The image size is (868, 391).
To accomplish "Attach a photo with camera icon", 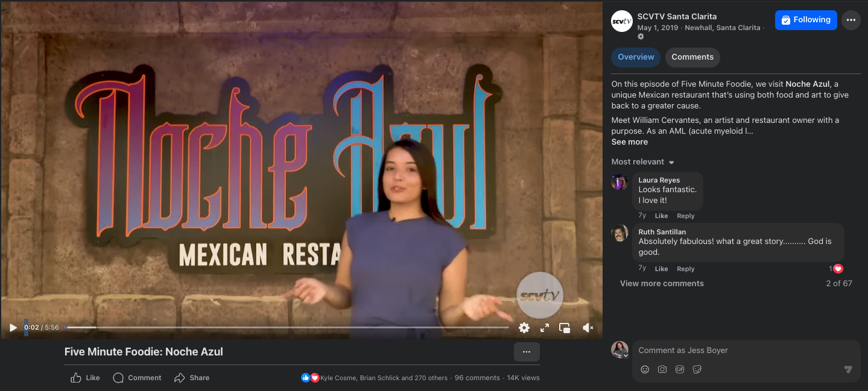I will pyautogui.click(x=662, y=369).
